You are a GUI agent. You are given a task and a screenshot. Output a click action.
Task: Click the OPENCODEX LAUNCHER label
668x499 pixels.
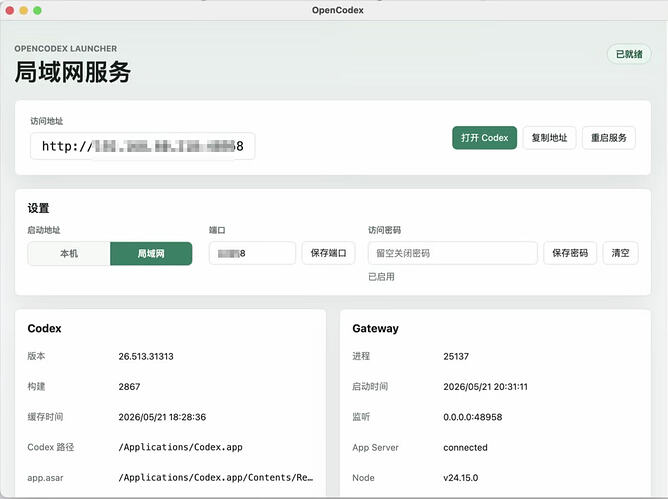click(66, 49)
